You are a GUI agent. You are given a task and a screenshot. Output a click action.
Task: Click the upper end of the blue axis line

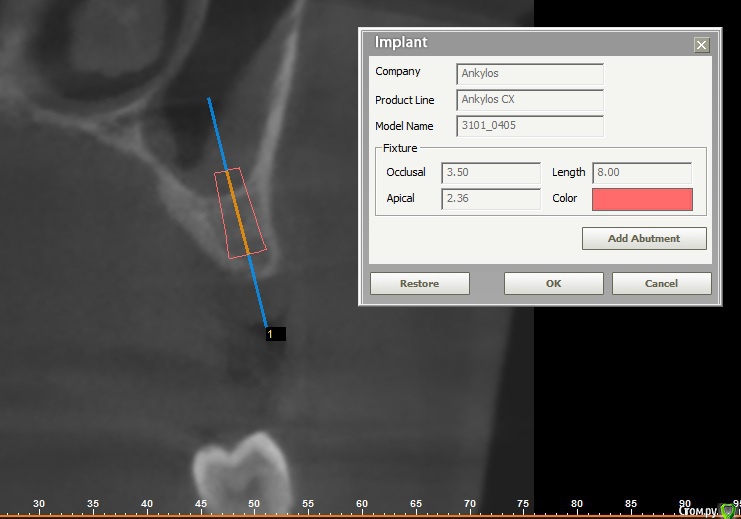[209, 101]
